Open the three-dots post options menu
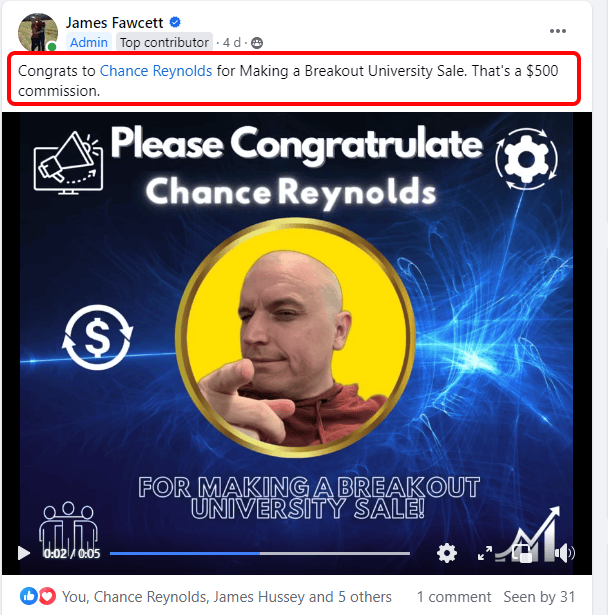Viewport: 608px width, 615px height. coord(557,31)
